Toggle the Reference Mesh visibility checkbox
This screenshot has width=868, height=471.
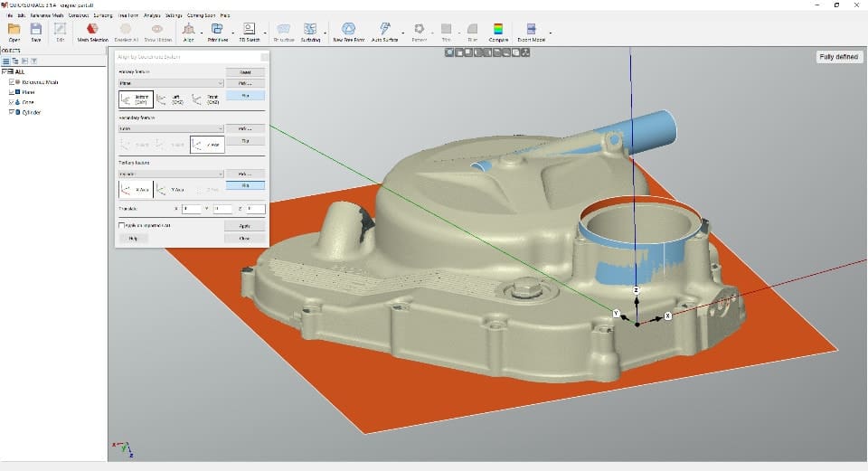click(12, 82)
